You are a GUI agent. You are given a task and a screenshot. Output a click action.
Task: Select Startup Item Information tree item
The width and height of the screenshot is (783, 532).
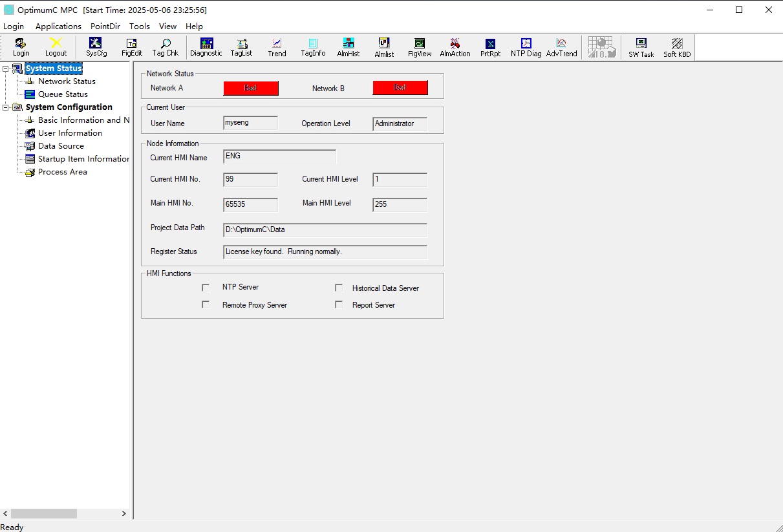(83, 159)
